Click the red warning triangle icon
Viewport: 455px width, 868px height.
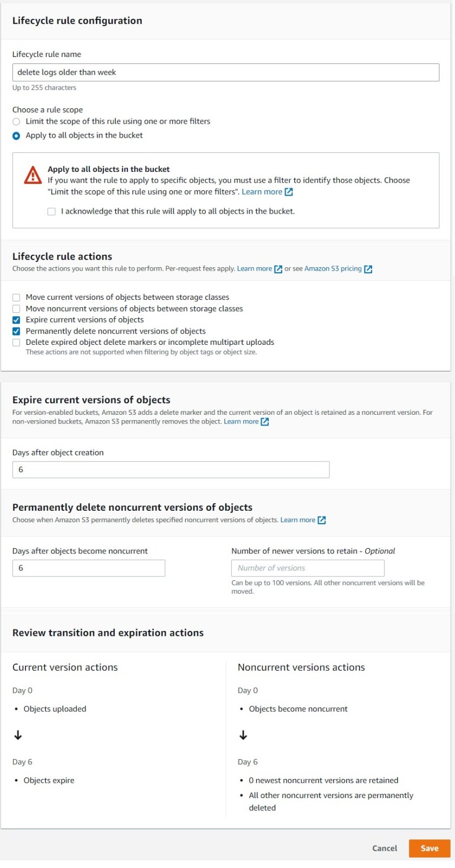(x=33, y=176)
